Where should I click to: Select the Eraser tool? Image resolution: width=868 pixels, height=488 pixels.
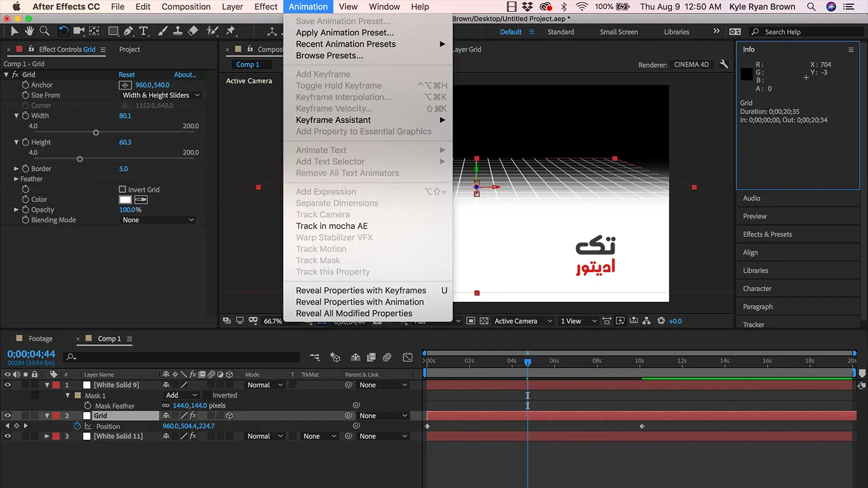(193, 31)
